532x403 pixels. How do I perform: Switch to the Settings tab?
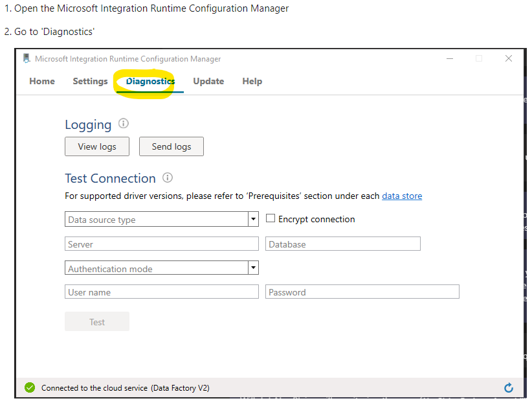point(90,81)
